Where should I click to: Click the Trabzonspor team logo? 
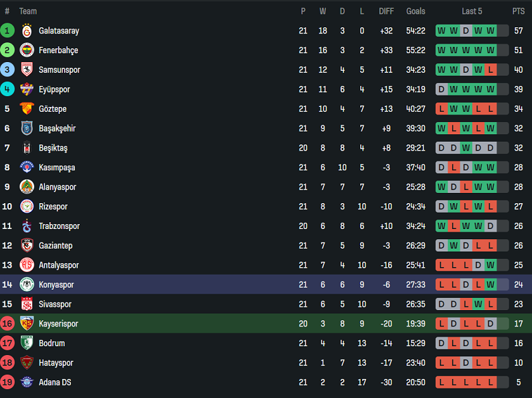pos(27,226)
